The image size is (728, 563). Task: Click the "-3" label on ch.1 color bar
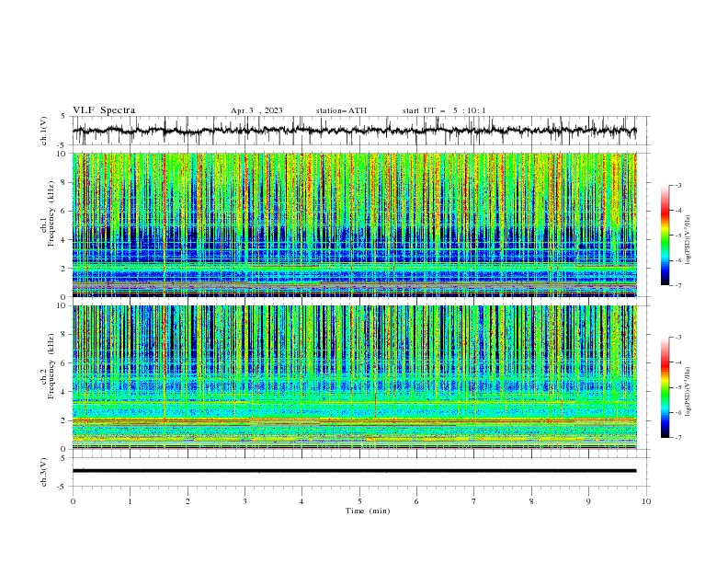677,185
